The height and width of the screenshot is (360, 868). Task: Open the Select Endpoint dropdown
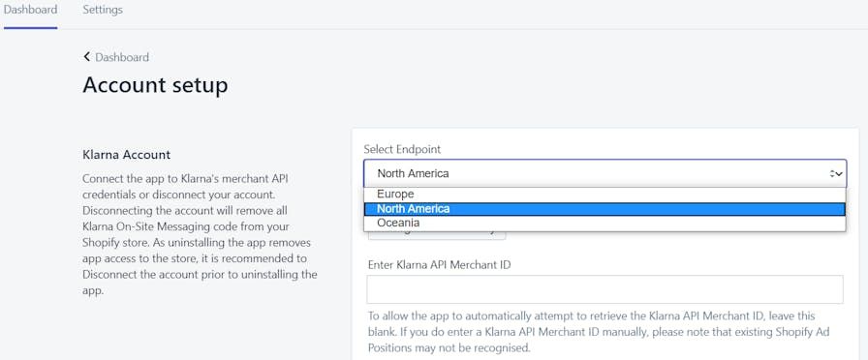(604, 173)
